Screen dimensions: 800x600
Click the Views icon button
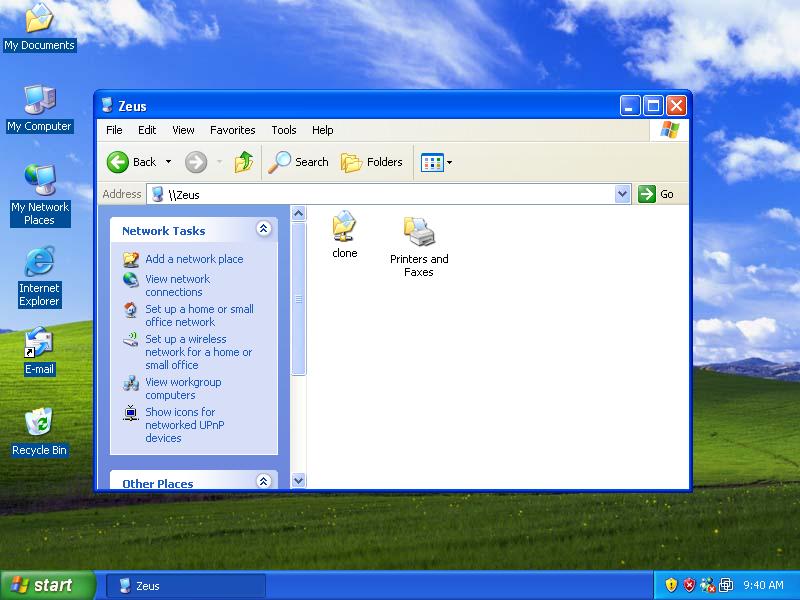[x=432, y=163]
